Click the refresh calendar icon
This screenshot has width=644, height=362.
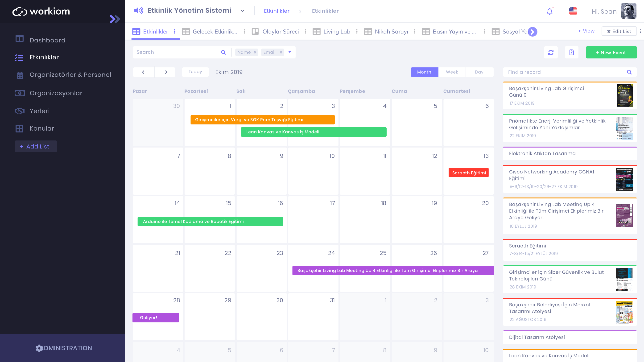pos(551,53)
